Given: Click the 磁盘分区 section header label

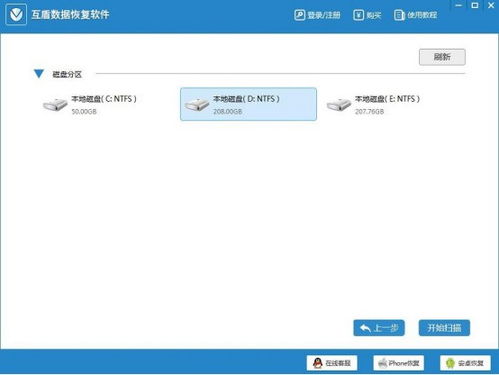Looking at the screenshot, I should 67,74.
